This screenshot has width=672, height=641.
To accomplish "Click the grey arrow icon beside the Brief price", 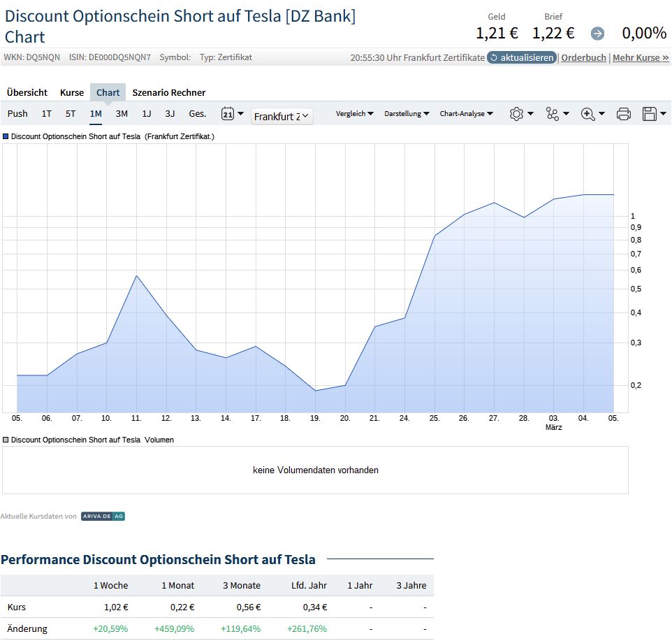I will pos(597,34).
